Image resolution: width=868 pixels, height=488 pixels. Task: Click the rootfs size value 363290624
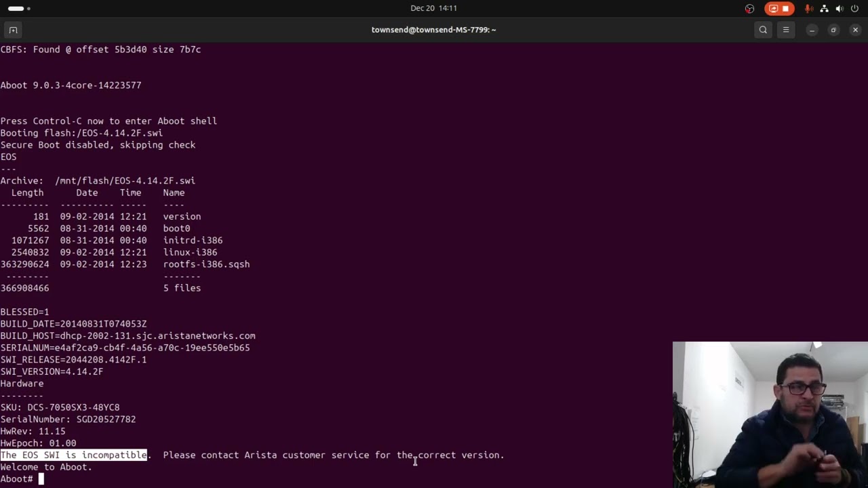click(24, 264)
